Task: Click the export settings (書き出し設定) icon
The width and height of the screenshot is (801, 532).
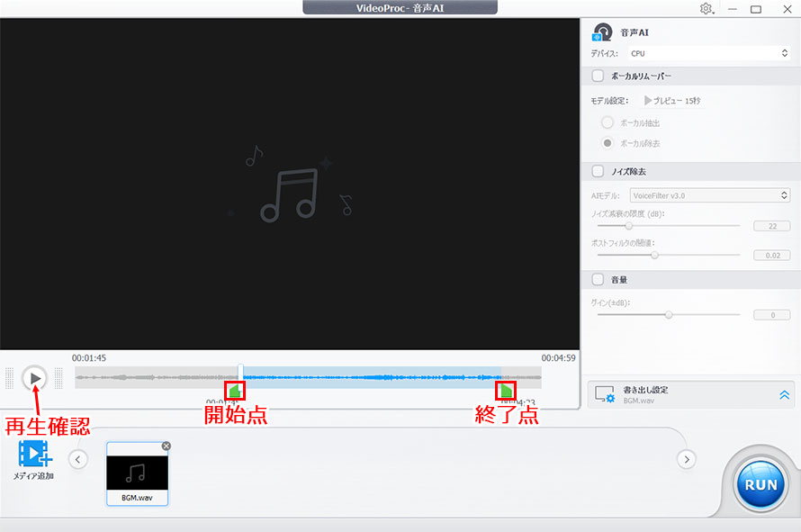Action: (605, 394)
